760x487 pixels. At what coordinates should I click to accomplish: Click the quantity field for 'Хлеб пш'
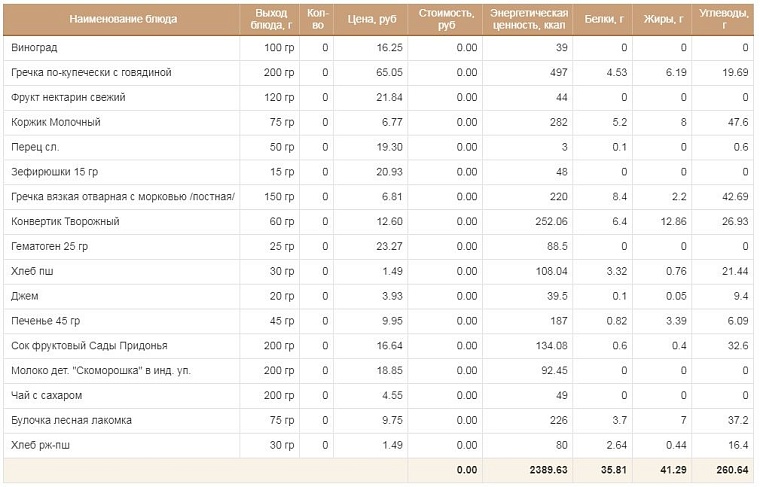pyautogui.click(x=317, y=271)
